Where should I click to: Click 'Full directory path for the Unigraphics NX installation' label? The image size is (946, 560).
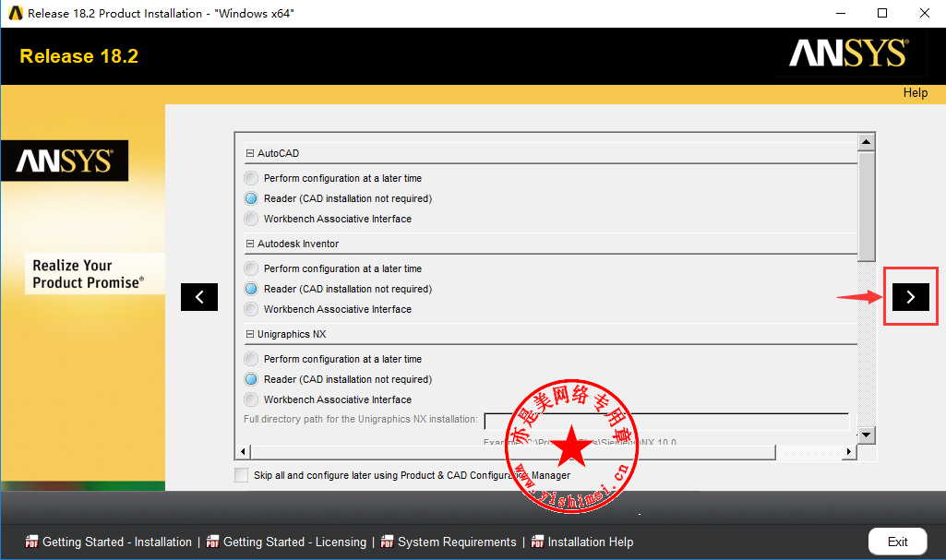(361, 419)
